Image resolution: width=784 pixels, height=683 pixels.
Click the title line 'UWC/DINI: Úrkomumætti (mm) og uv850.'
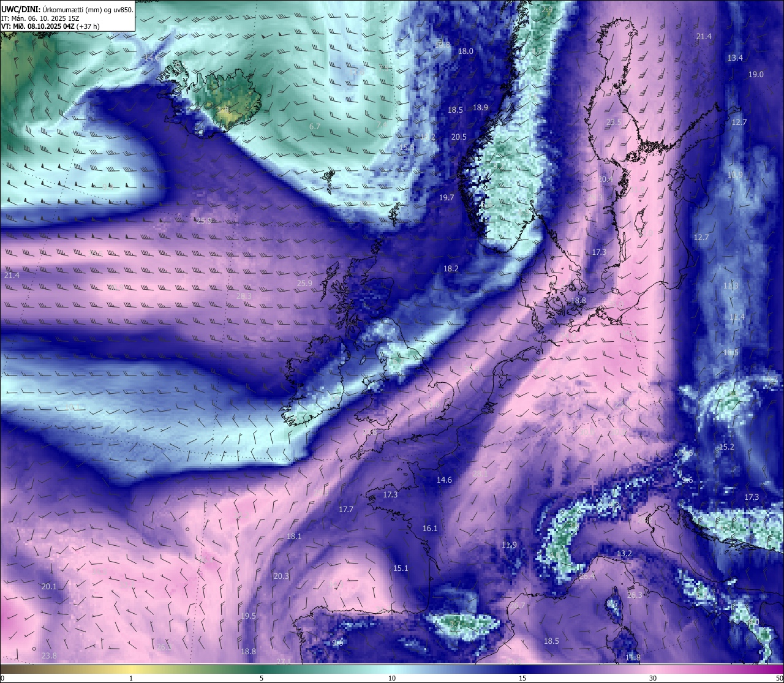click(67, 9)
